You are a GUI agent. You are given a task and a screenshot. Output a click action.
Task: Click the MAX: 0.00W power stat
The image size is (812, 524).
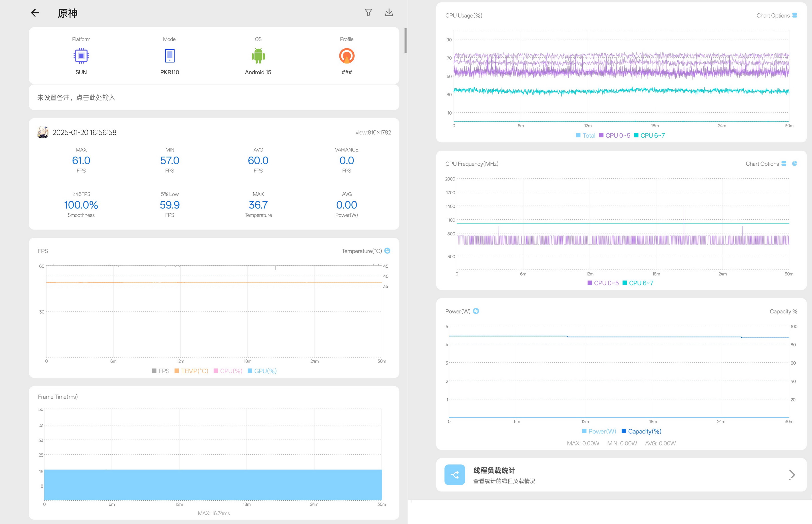coord(583,443)
